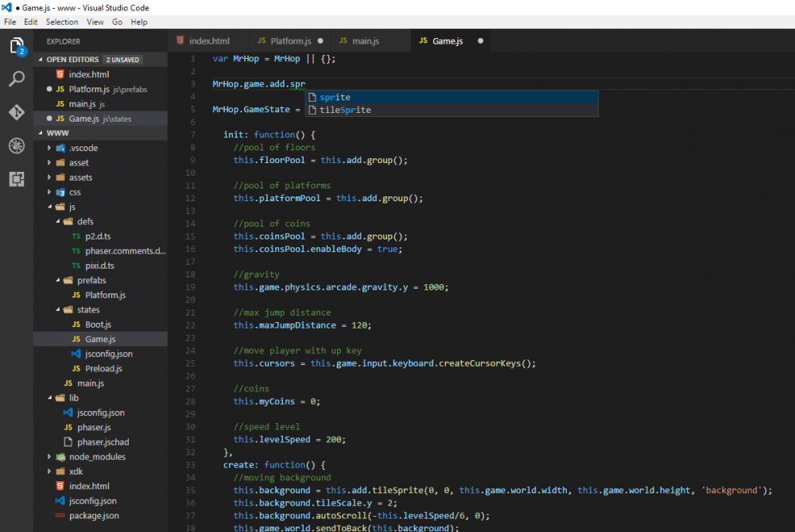
Task: Open package.json in file tree
Action: [x=94, y=515]
